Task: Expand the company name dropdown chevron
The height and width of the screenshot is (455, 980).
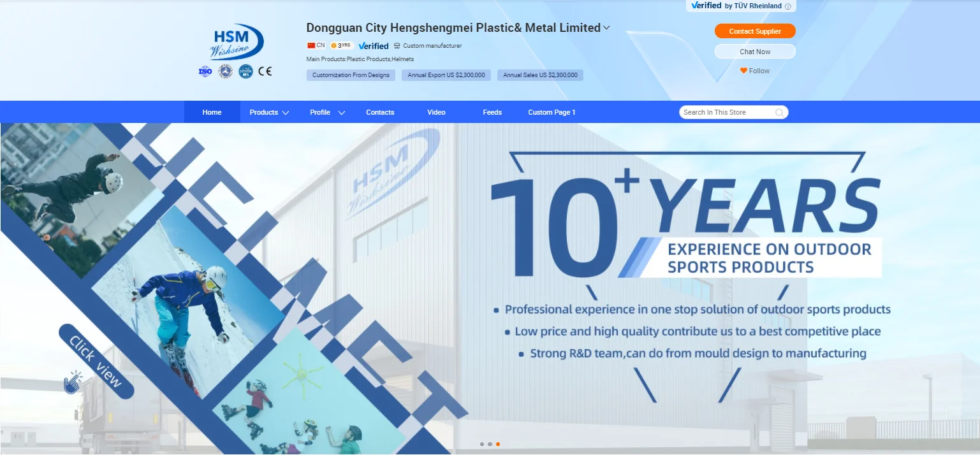Action: point(607,27)
